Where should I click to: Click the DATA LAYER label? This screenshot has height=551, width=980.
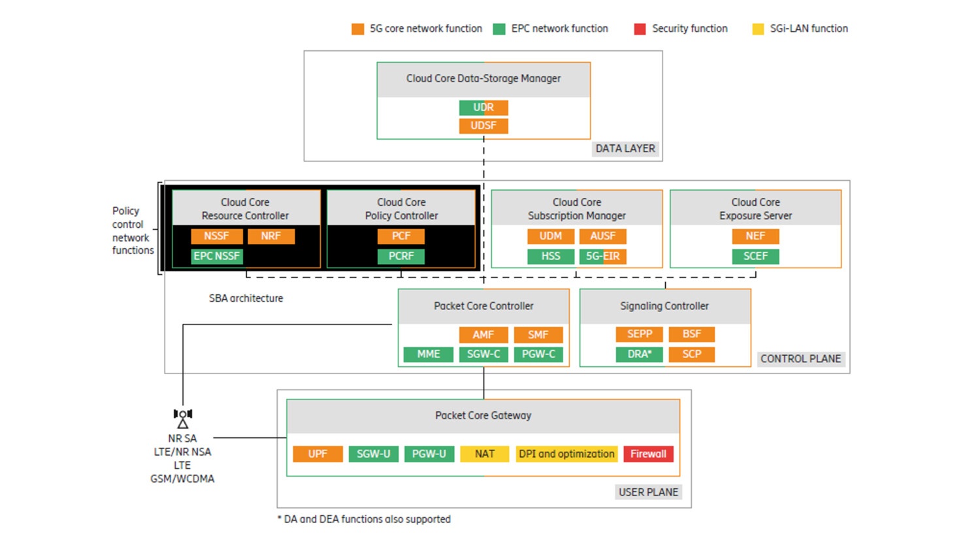tap(625, 148)
